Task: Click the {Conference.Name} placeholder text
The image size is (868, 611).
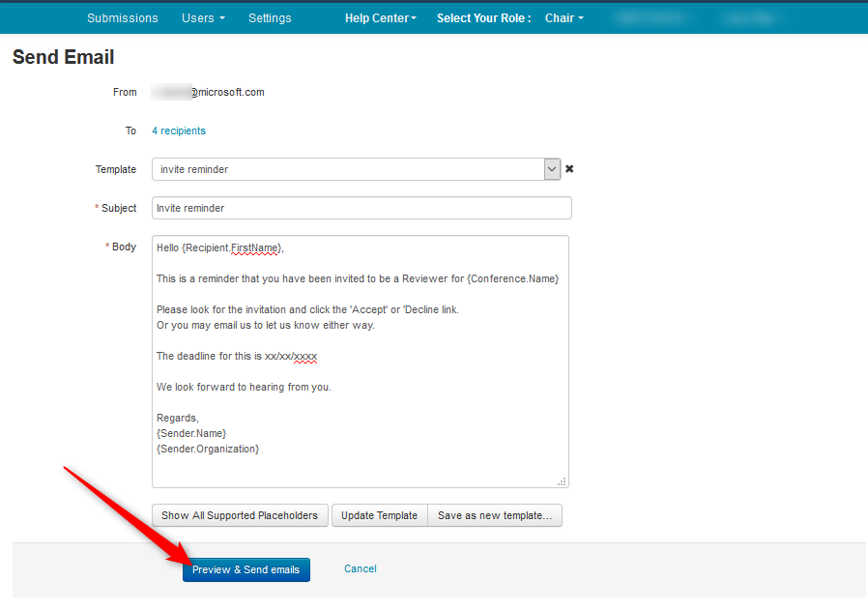Action: (512, 279)
